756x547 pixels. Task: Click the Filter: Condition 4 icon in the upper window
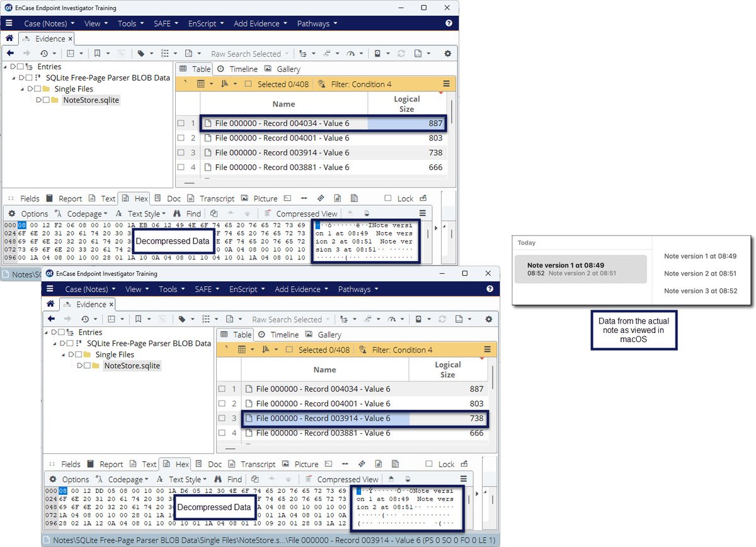[322, 84]
